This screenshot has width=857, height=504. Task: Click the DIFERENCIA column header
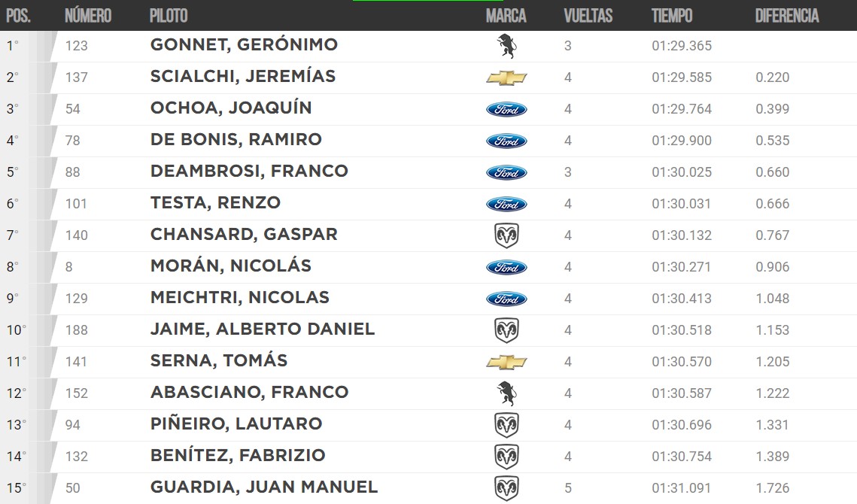787,16
